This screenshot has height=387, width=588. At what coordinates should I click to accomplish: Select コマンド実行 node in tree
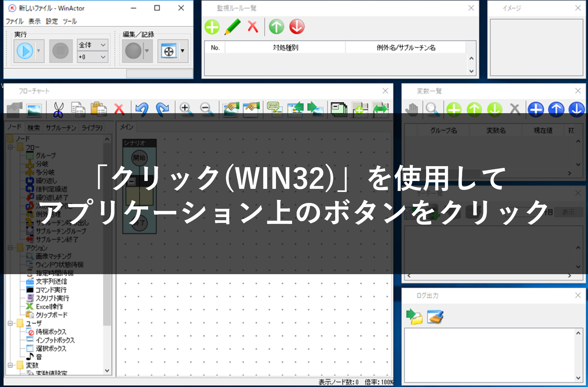[x=51, y=290]
